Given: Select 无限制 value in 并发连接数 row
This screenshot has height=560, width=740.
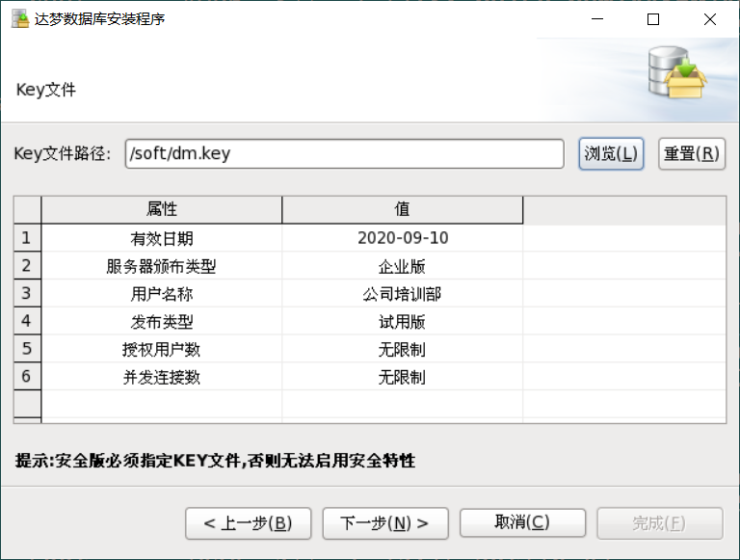Looking at the screenshot, I should click(x=403, y=376).
